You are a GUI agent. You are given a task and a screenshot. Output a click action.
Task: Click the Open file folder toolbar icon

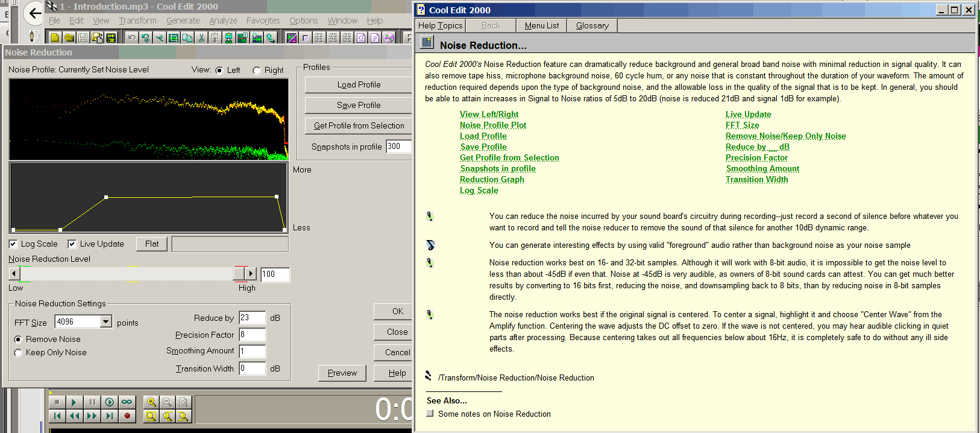click(x=69, y=37)
